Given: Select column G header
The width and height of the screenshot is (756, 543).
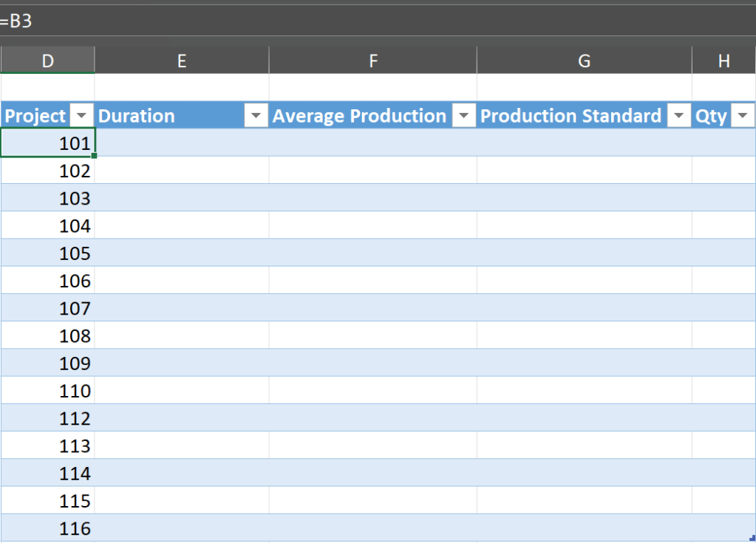Looking at the screenshot, I should (584, 61).
